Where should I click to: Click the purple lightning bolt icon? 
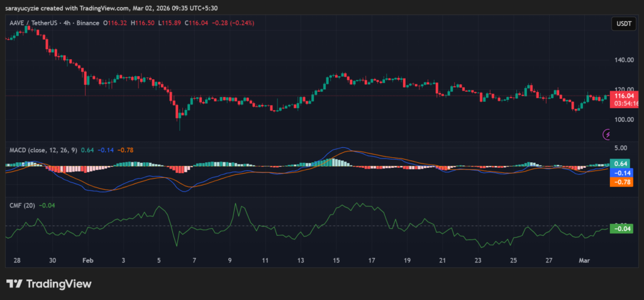[608, 134]
